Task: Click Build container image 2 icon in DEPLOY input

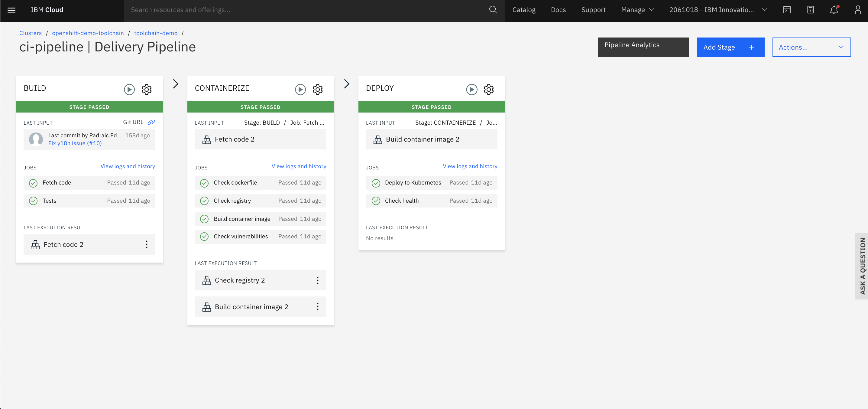Action: (x=378, y=139)
